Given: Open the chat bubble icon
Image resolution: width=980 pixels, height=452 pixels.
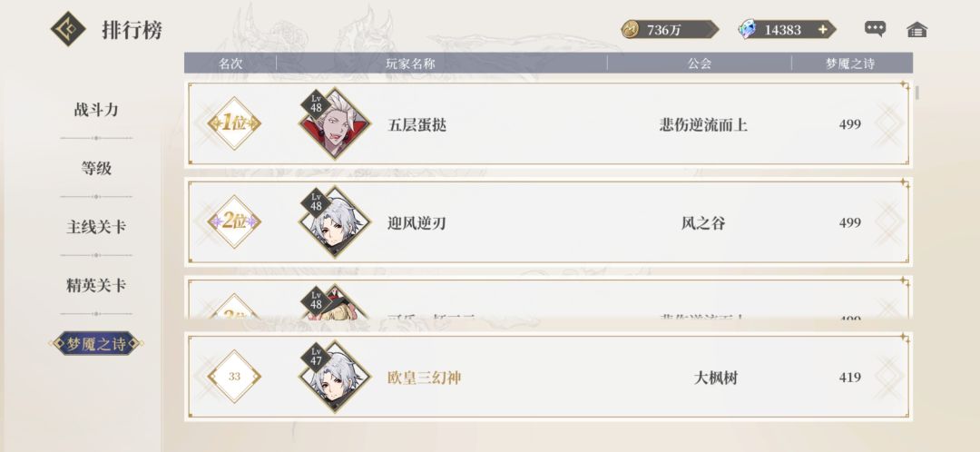Looking at the screenshot, I should click(875, 29).
